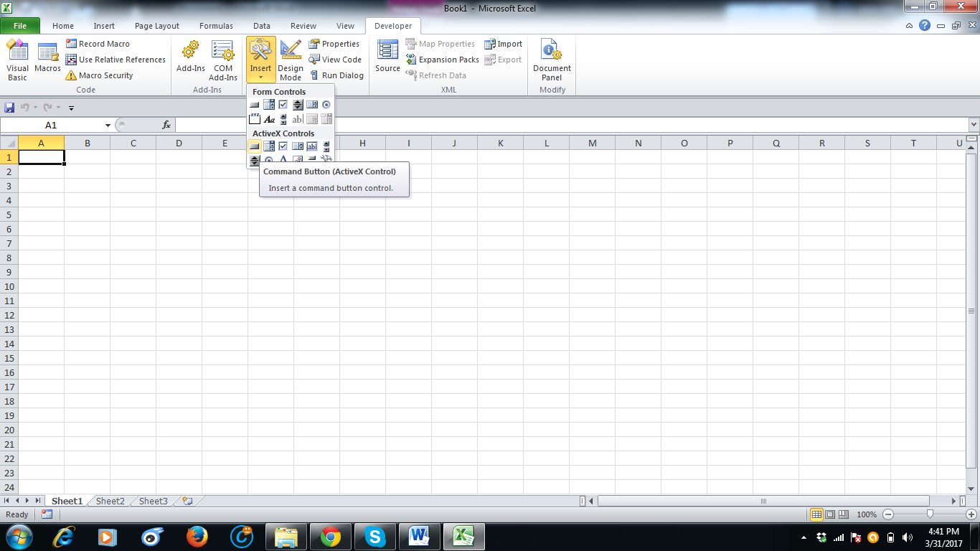The height and width of the screenshot is (551, 980).
Task: Open Customize Quick Access Toolbar menu
Action: [71, 108]
